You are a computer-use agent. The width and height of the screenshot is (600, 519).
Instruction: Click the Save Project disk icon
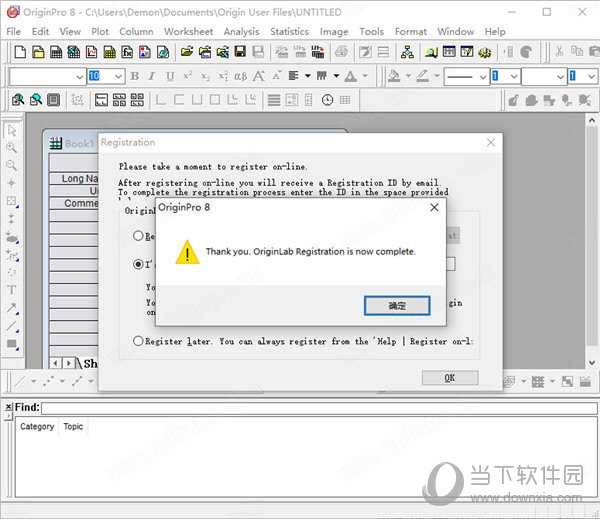coord(240,52)
